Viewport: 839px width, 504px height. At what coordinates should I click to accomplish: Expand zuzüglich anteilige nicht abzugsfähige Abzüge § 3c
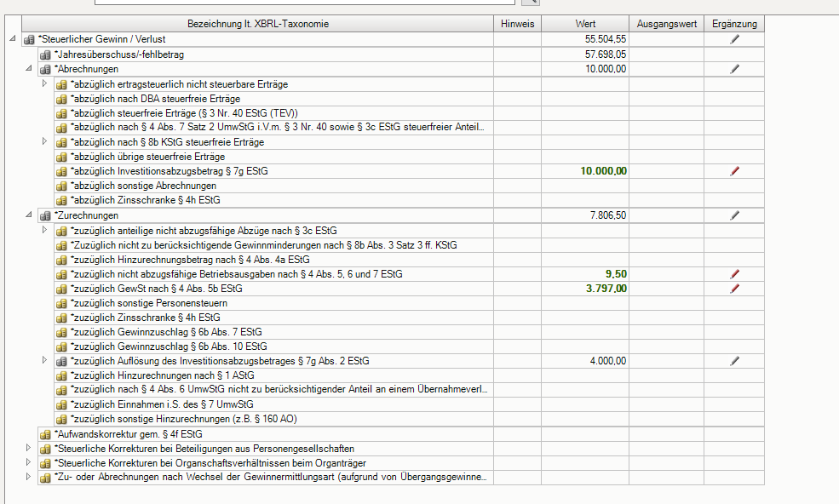click(45, 230)
